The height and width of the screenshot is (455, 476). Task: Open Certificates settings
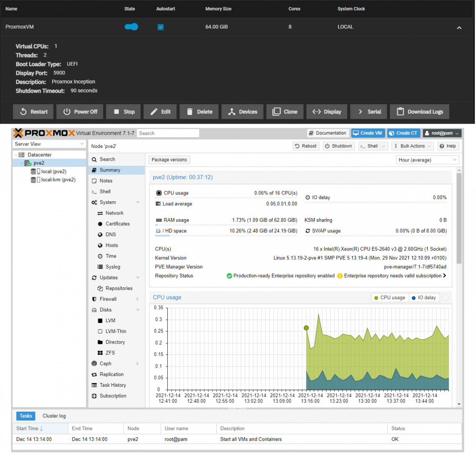[x=116, y=224]
